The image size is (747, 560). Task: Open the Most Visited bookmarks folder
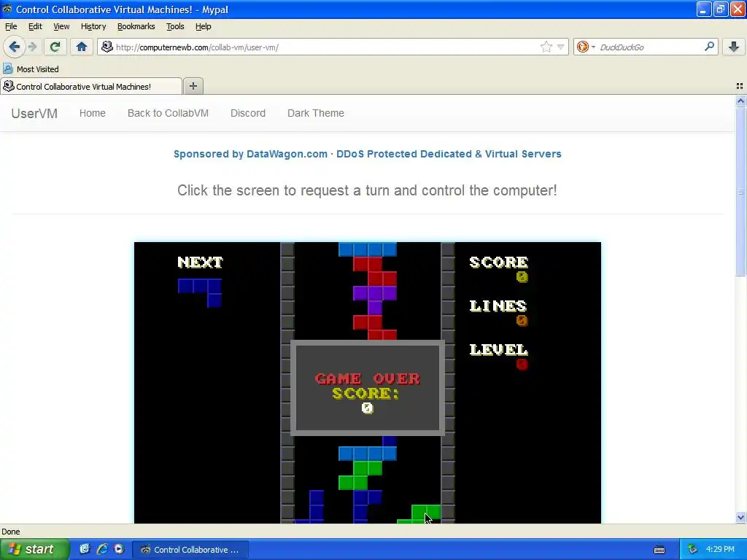(31, 69)
